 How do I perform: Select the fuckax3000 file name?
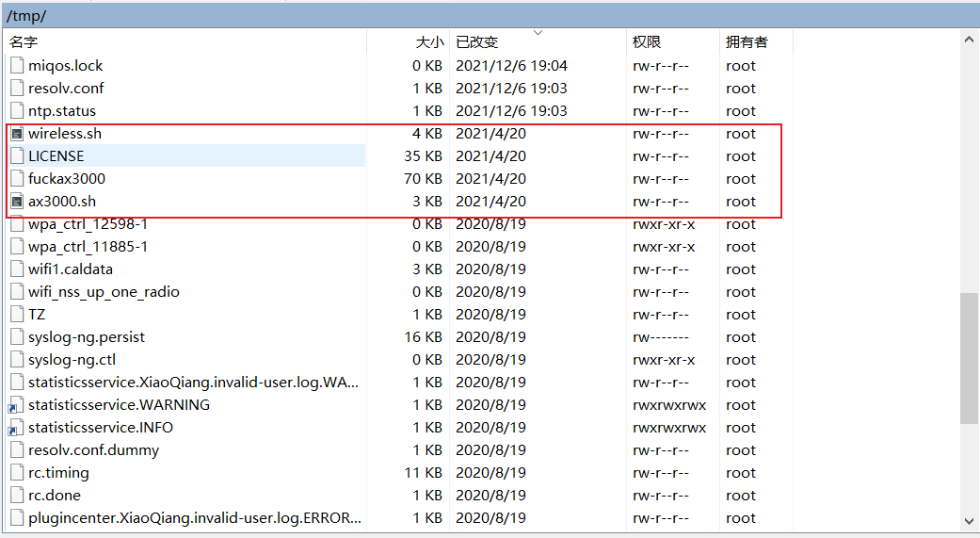click(66, 178)
